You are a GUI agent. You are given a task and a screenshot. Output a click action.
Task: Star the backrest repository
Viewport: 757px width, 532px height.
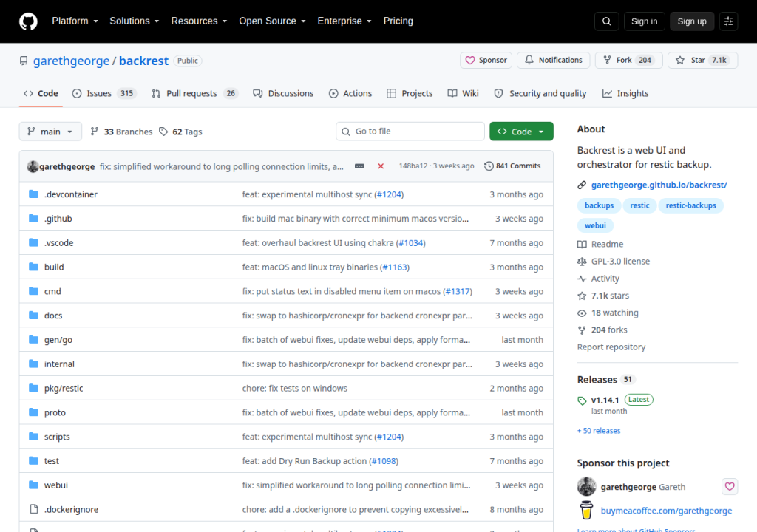click(703, 61)
